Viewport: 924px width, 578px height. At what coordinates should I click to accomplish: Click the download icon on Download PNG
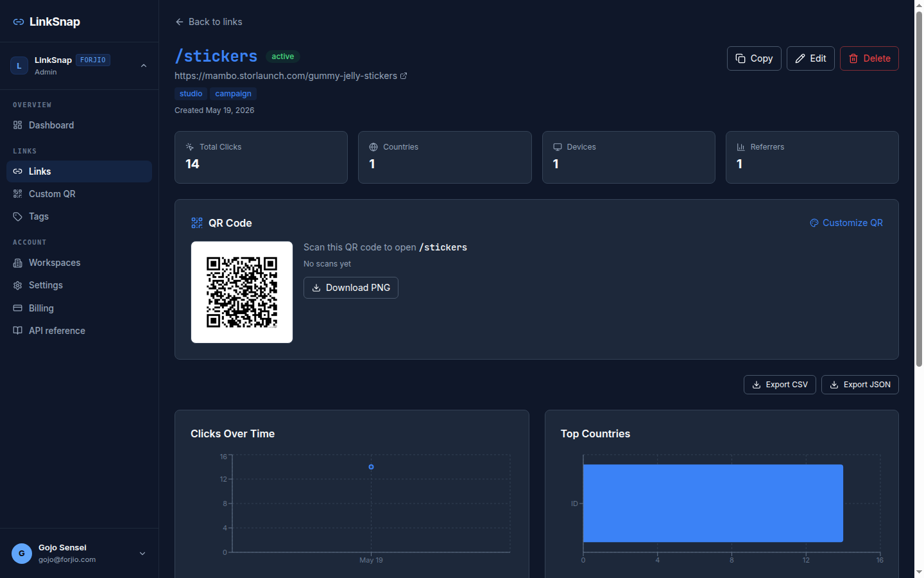point(316,288)
